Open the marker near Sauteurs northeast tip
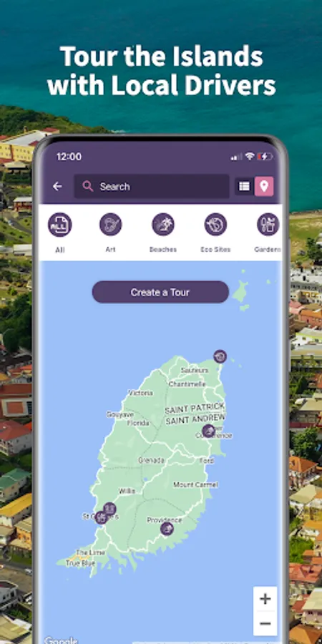 tap(220, 356)
